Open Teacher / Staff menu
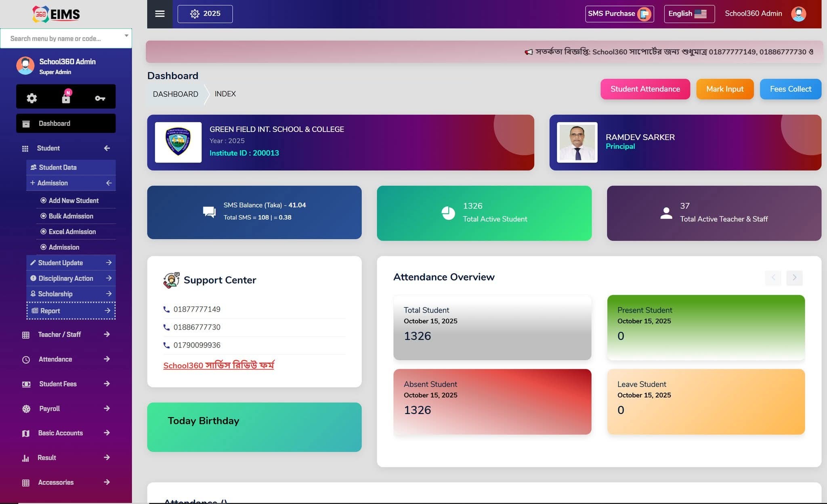The image size is (827, 504). pos(66,335)
